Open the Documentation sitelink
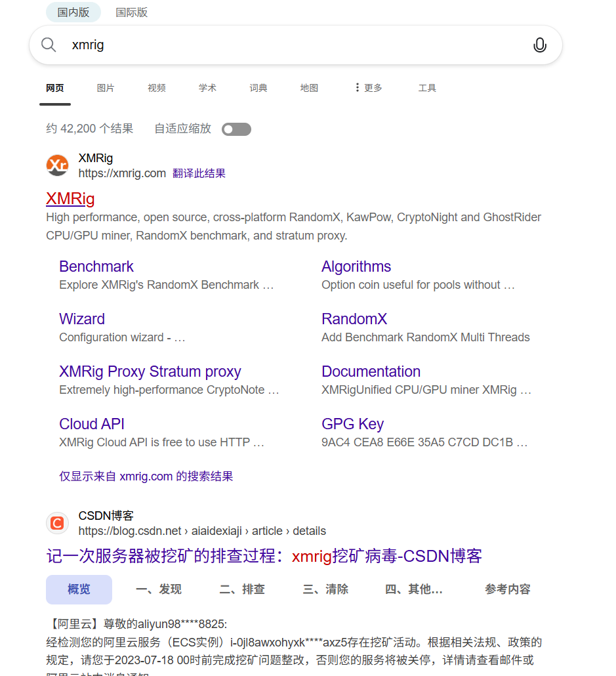 tap(371, 371)
